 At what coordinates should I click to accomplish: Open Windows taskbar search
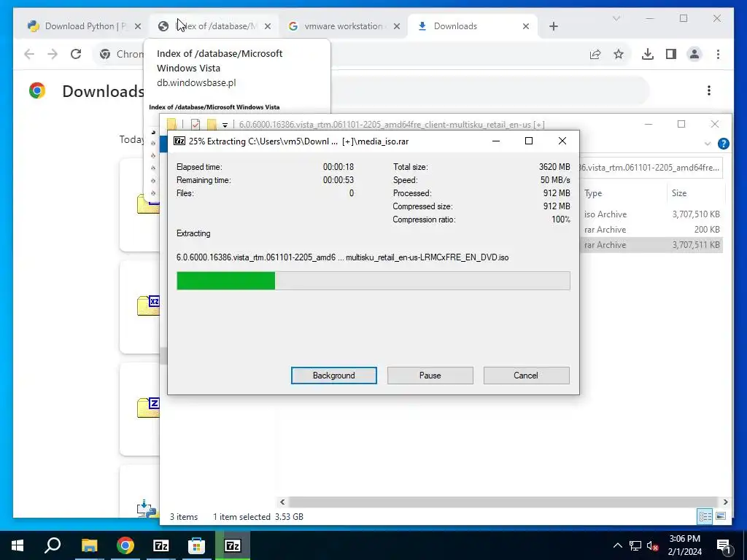[53, 545]
